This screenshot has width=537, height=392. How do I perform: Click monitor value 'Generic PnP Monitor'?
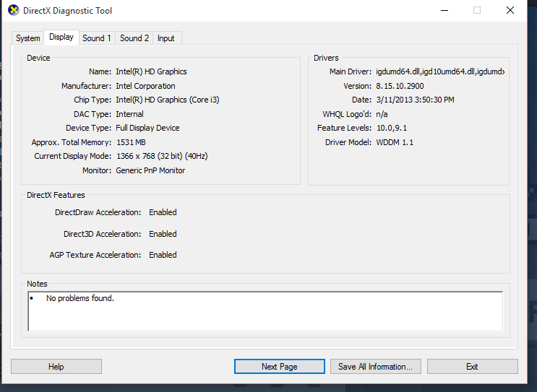point(150,170)
